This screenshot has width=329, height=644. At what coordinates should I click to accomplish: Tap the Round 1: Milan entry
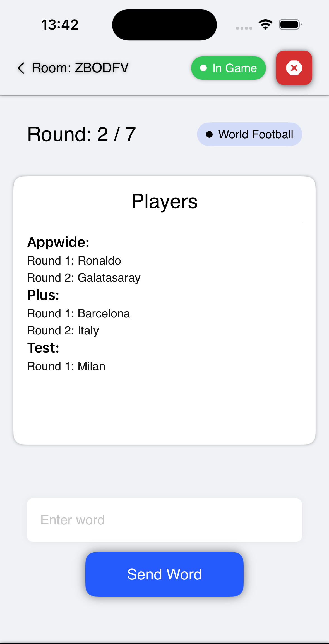[66, 366]
